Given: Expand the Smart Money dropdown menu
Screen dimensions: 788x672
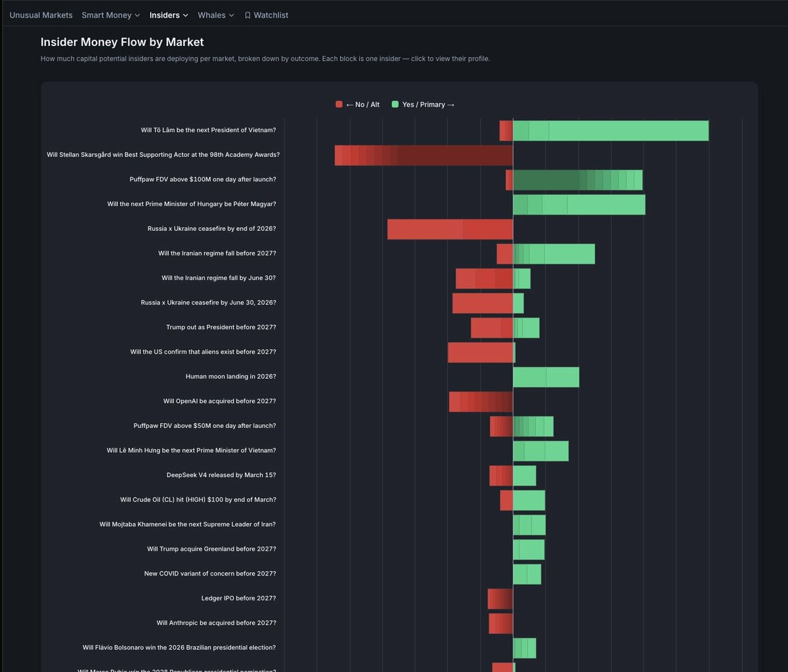Looking at the screenshot, I should (x=110, y=15).
